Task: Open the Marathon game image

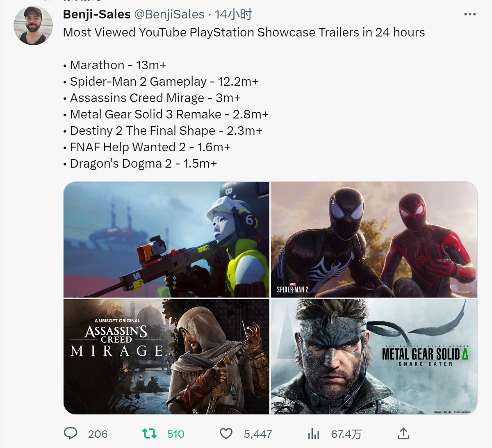Action: (x=166, y=239)
